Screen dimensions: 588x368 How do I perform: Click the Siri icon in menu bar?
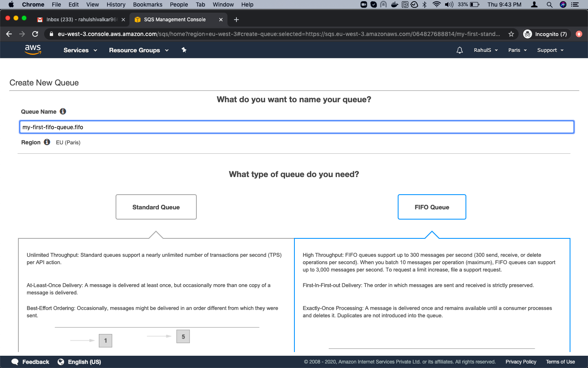pos(563,4)
